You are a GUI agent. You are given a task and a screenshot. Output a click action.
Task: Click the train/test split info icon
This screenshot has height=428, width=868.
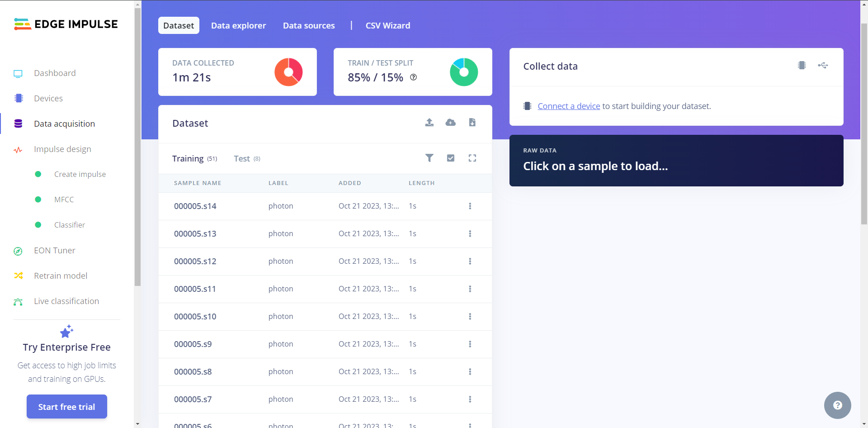click(413, 77)
